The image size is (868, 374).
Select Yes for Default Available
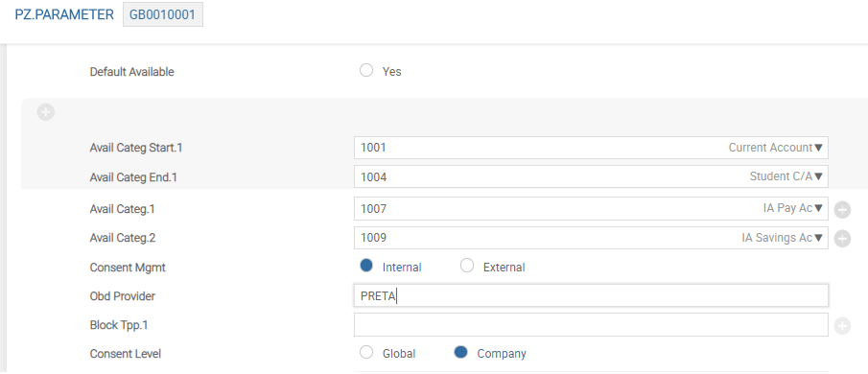366,70
